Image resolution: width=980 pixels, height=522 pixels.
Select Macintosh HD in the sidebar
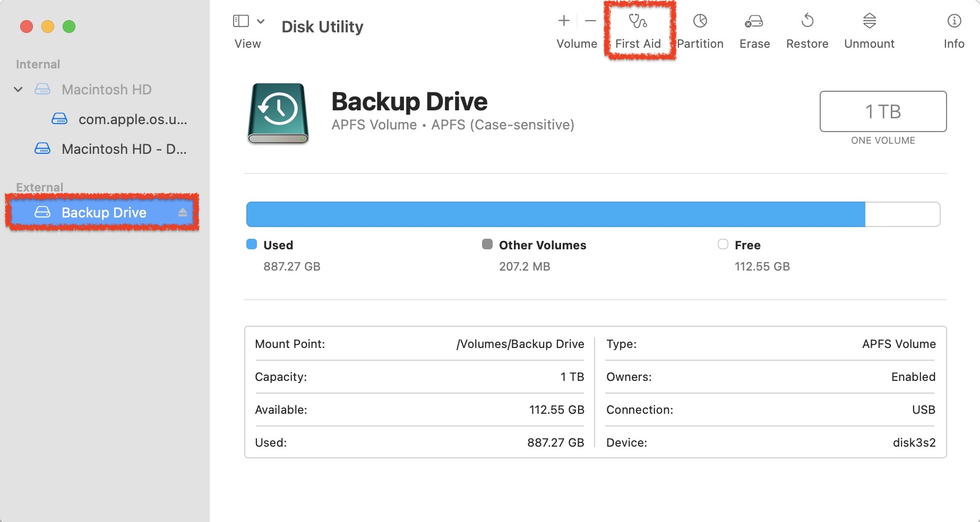coord(106,89)
